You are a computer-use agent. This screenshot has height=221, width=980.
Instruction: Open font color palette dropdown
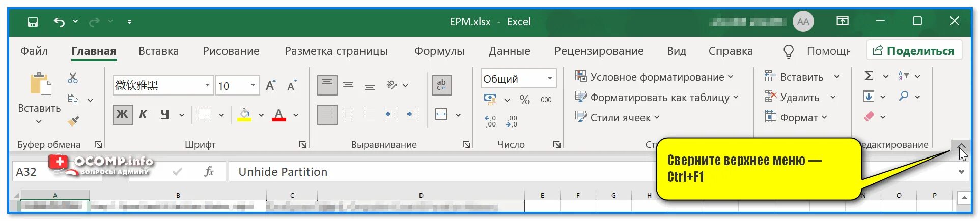[296, 115]
